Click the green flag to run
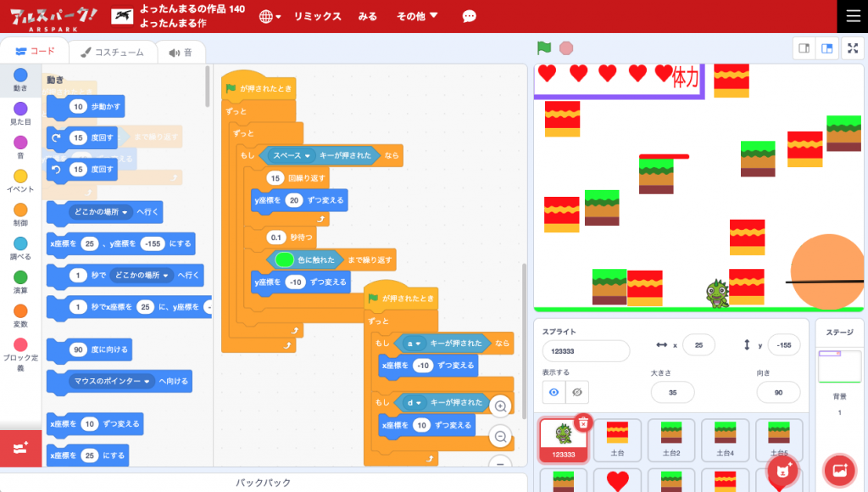This screenshot has height=492, width=868. [544, 48]
